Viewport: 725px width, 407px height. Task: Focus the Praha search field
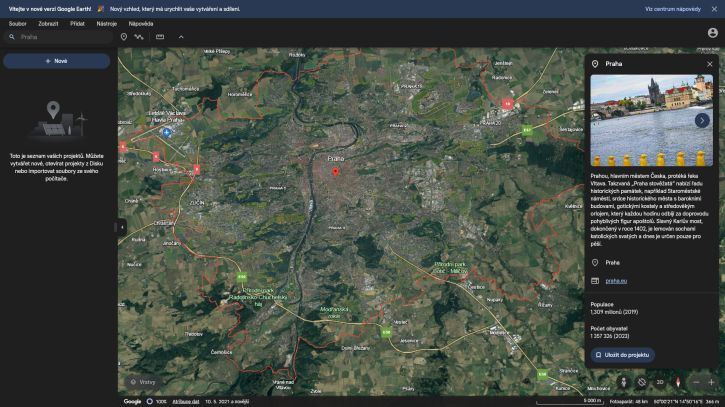tap(58, 37)
